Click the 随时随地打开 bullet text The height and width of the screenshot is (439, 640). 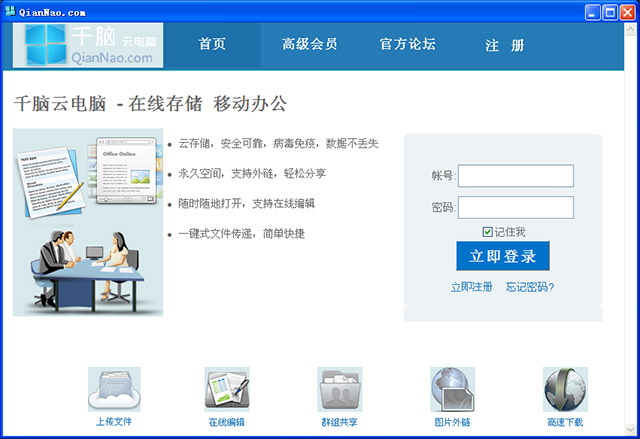click(247, 204)
